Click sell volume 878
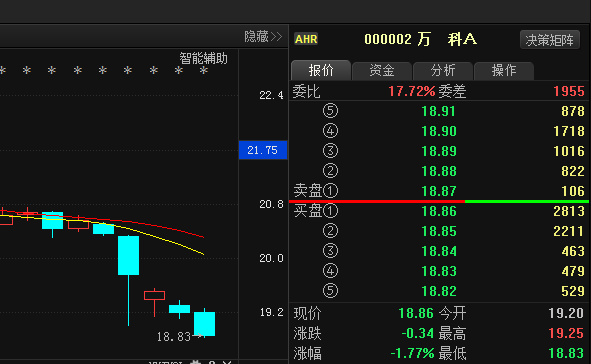 tap(573, 111)
